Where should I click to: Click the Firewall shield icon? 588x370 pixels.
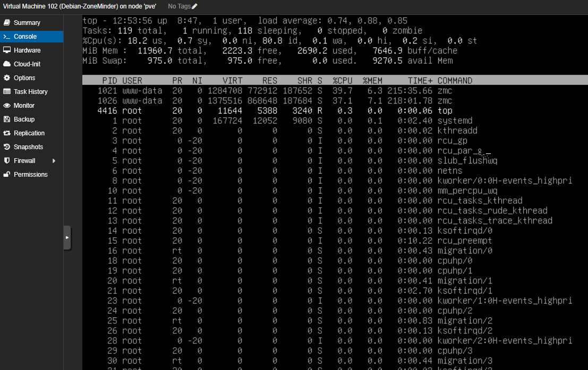coord(7,161)
